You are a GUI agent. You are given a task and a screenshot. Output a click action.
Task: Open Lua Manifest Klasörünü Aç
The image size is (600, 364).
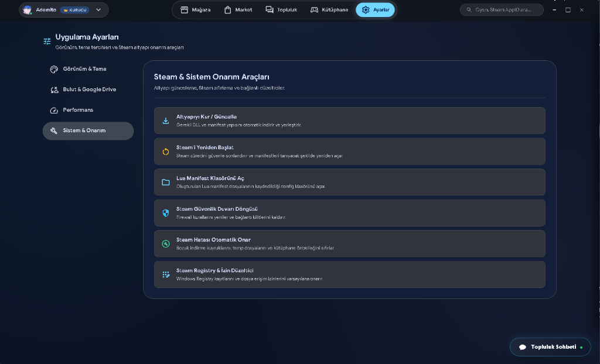coord(349,182)
